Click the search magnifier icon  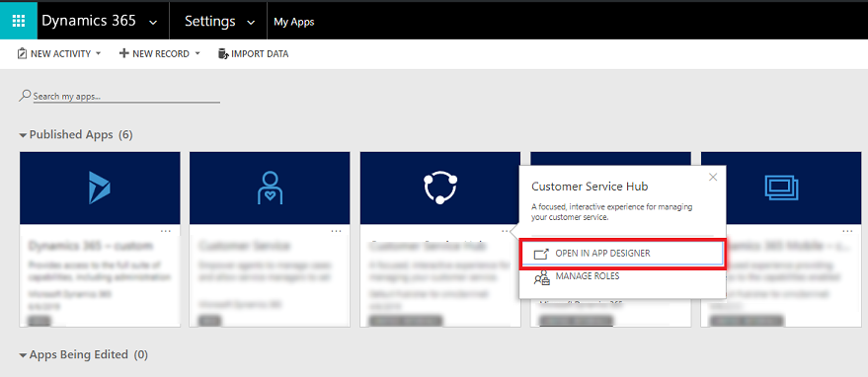point(25,96)
